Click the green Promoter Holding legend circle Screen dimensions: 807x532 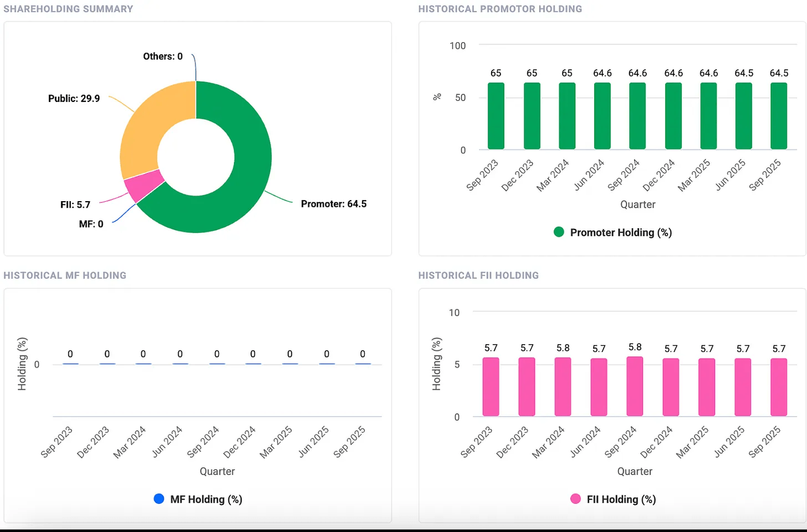pyautogui.click(x=559, y=232)
